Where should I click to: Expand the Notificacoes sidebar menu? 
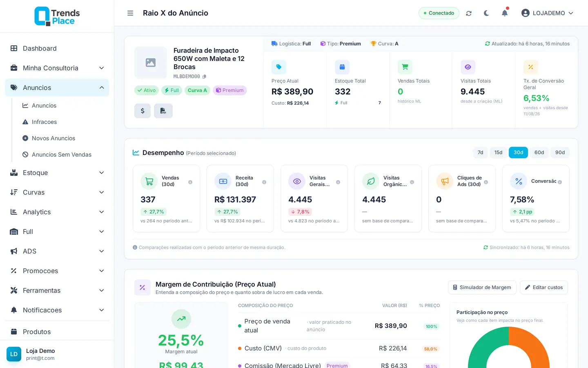(x=57, y=310)
